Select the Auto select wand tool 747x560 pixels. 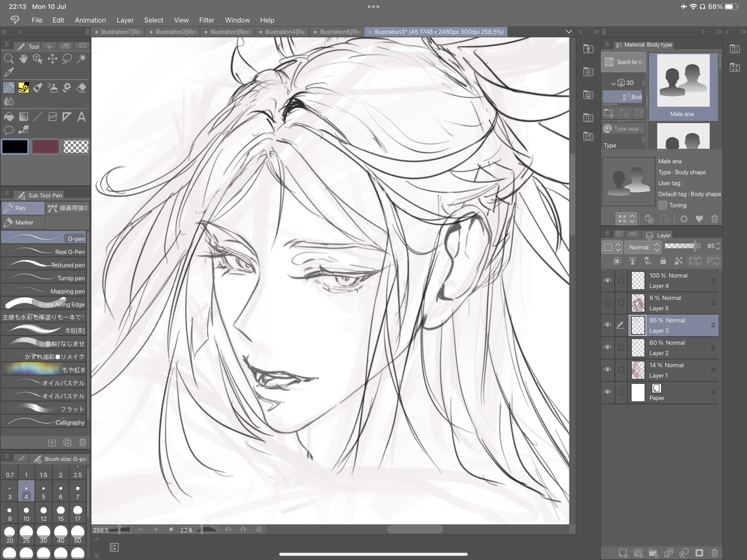tap(82, 59)
